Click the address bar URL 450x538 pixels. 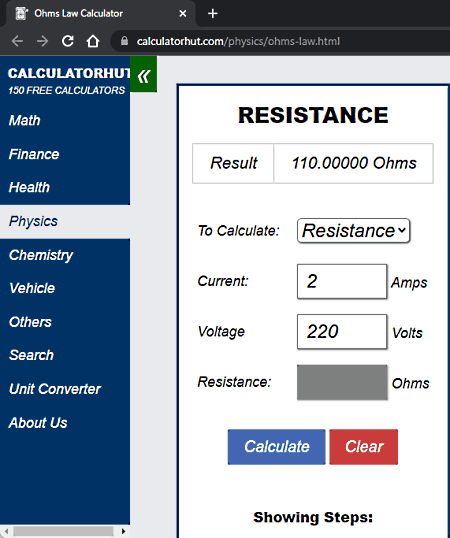tap(238, 42)
